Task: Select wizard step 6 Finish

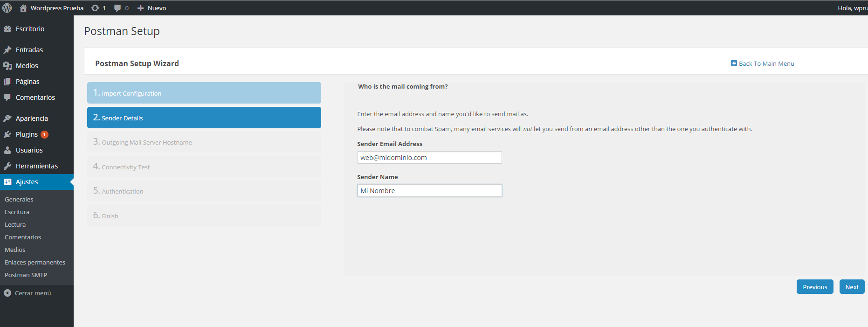Action: 204,216
